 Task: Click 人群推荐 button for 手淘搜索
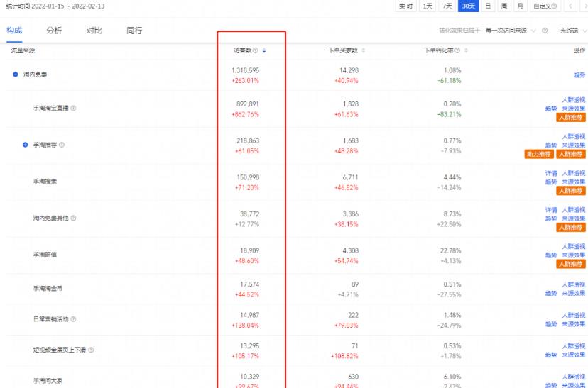pos(571,191)
